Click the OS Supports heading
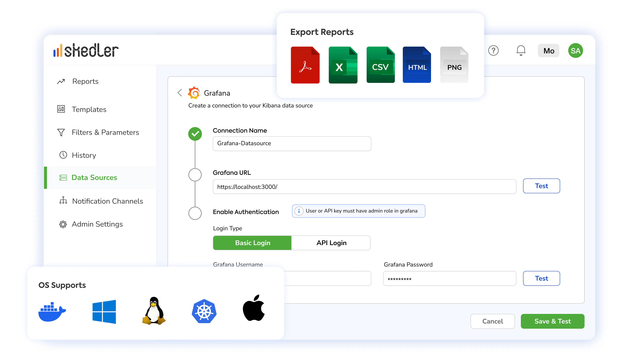 point(62,285)
